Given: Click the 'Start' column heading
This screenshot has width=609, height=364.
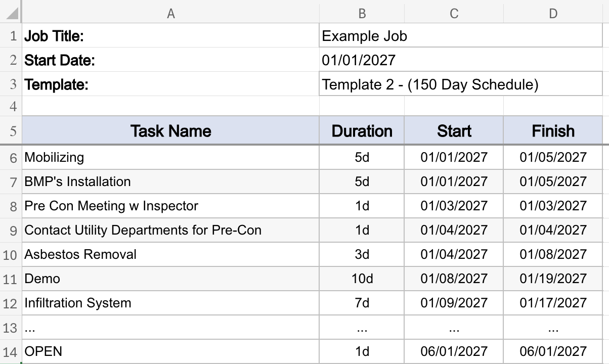Looking at the screenshot, I should coord(454,131).
